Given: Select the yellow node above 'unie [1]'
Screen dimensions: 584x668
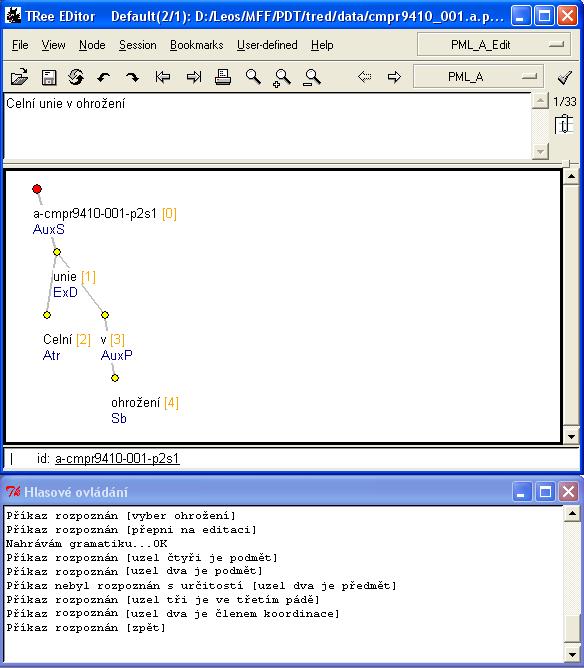Looking at the screenshot, I should (x=57, y=252).
